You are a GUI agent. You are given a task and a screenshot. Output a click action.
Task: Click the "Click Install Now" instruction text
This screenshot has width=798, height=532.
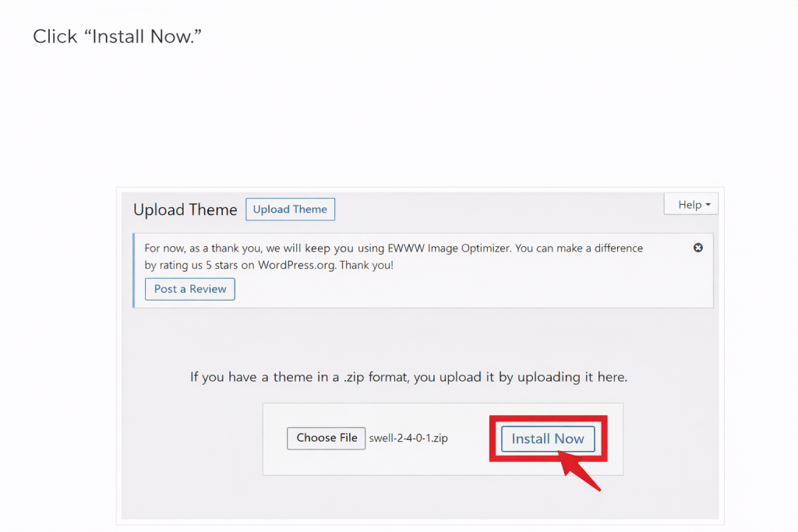118,37
